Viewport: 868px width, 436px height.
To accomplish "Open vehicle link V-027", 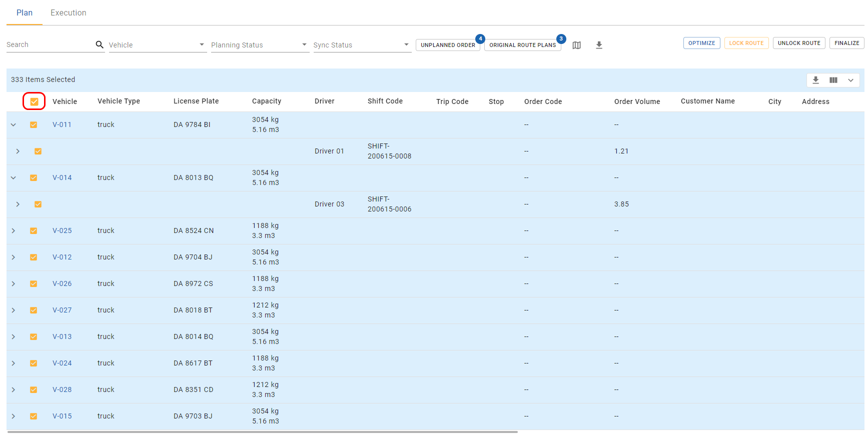I will click(62, 310).
